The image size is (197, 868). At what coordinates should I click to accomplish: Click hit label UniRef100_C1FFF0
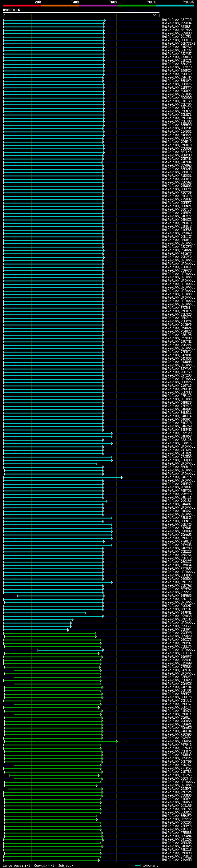[x=177, y=88]
